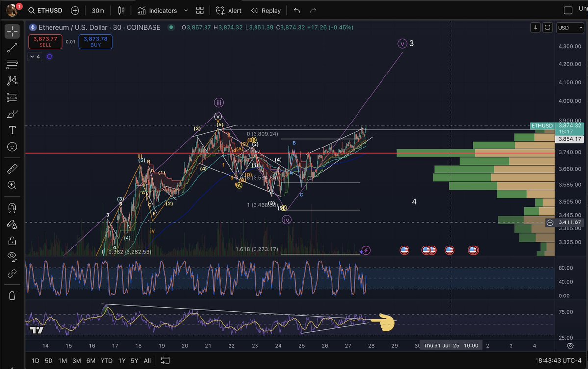The height and width of the screenshot is (369, 588).
Task: Open the Fibonacci and Gann tools
Action: click(x=12, y=64)
